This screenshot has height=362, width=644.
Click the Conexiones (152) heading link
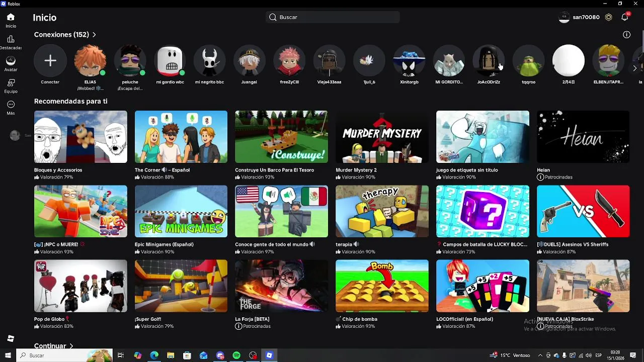pyautogui.click(x=61, y=35)
